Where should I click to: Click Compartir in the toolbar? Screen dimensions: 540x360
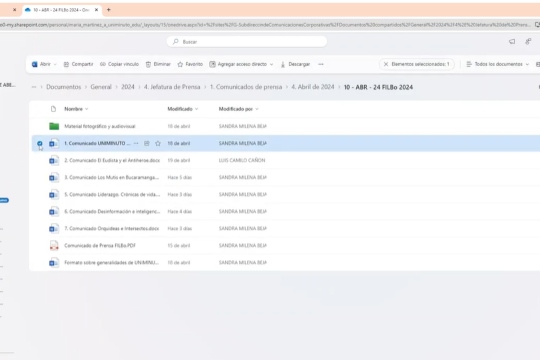pos(79,64)
